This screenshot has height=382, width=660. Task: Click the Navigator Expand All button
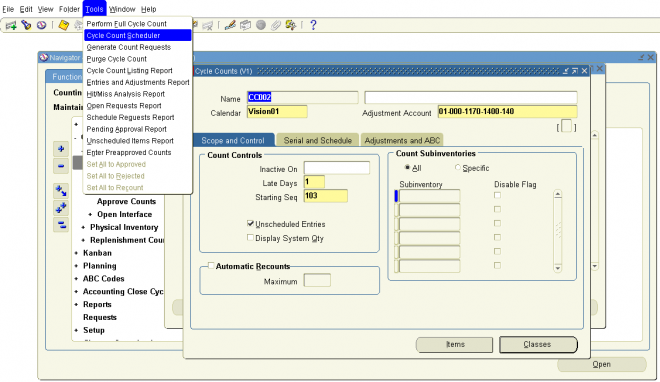[61, 208]
